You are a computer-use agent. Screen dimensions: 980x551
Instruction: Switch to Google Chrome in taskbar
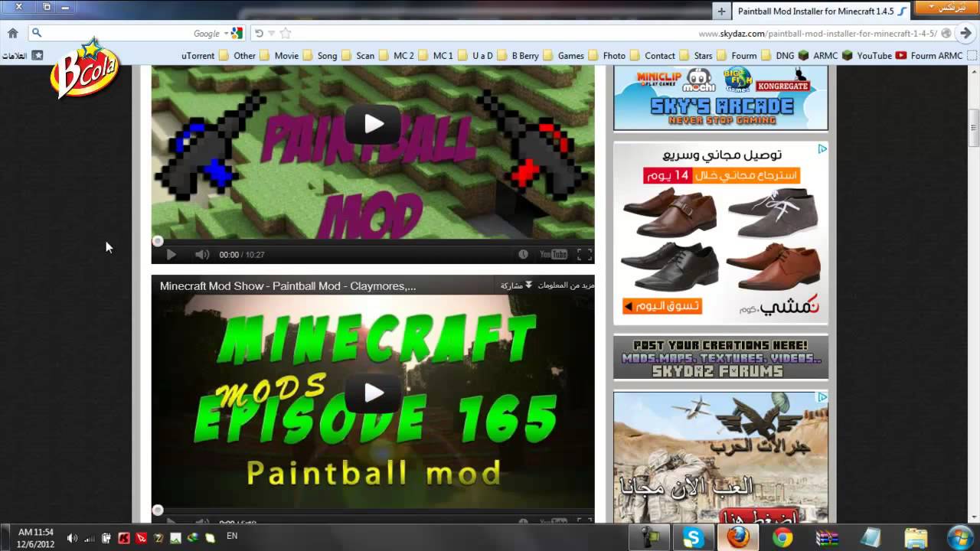tap(782, 538)
